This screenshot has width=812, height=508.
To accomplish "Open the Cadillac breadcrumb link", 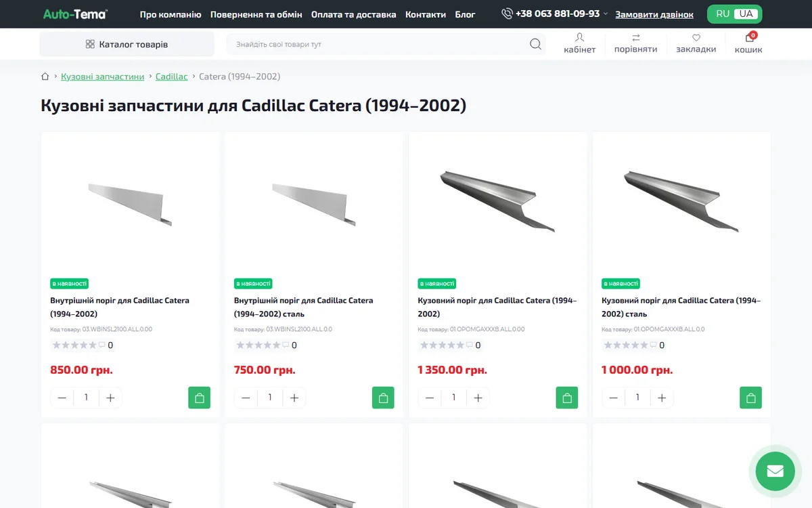I will (172, 77).
